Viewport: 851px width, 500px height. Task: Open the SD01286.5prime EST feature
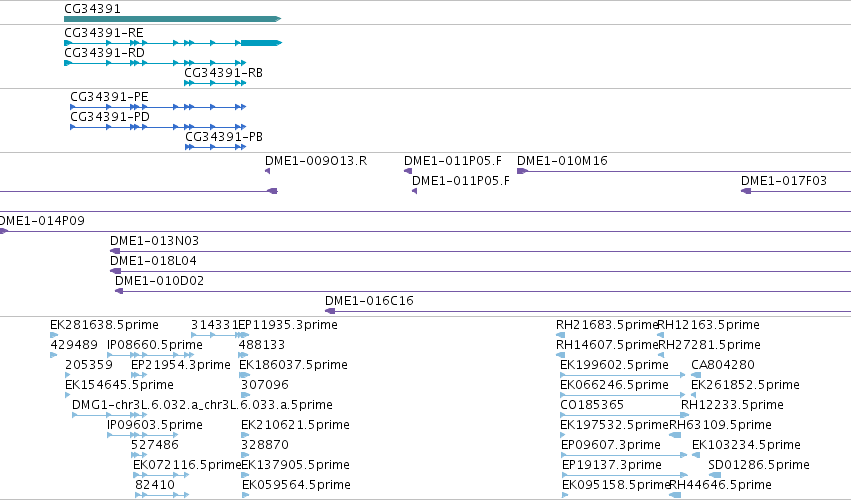point(715,475)
